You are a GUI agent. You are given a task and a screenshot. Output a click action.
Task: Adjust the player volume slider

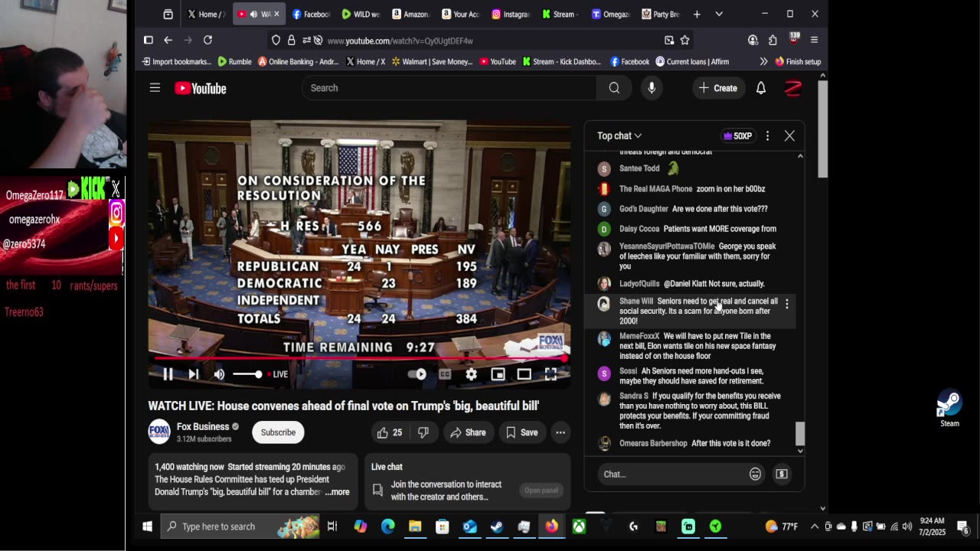coord(247,374)
